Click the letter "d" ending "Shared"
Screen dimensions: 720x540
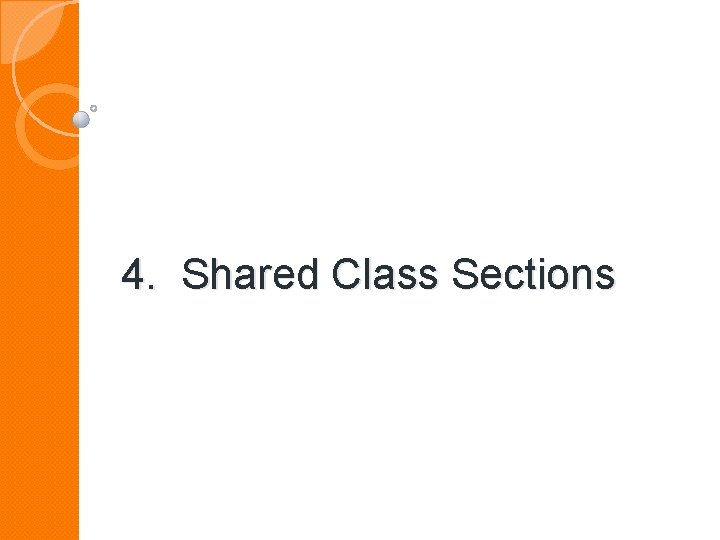pyautogui.click(x=307, y=274)
